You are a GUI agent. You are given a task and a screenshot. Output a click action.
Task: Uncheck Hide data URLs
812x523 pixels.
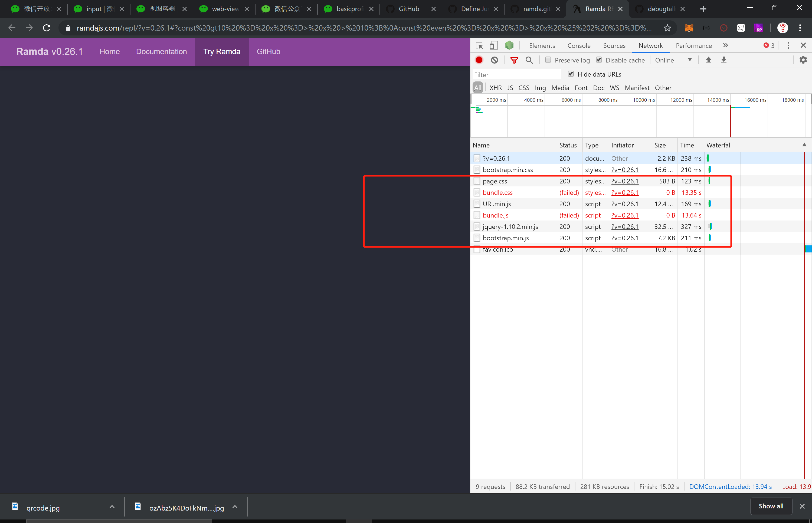point(571,74)
